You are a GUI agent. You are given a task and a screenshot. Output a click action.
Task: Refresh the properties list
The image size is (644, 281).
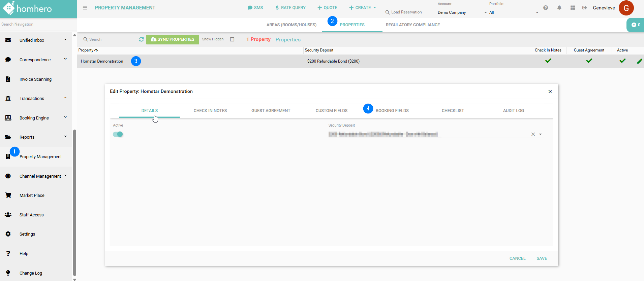point(141,39)
